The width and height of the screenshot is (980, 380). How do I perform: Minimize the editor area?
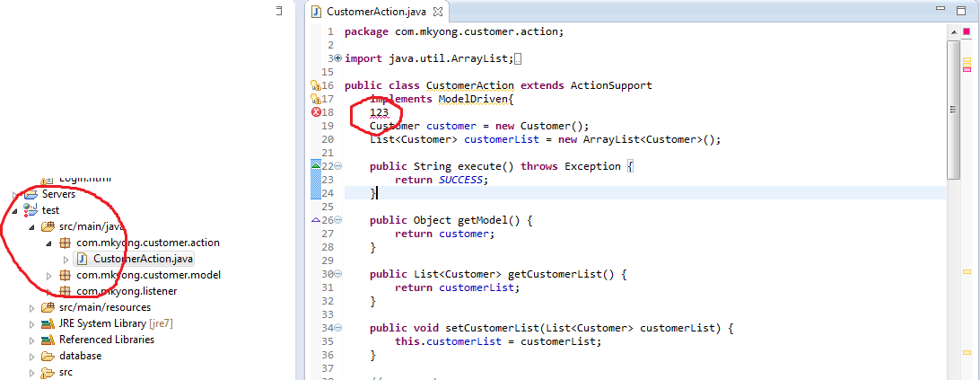click(941, 9)
